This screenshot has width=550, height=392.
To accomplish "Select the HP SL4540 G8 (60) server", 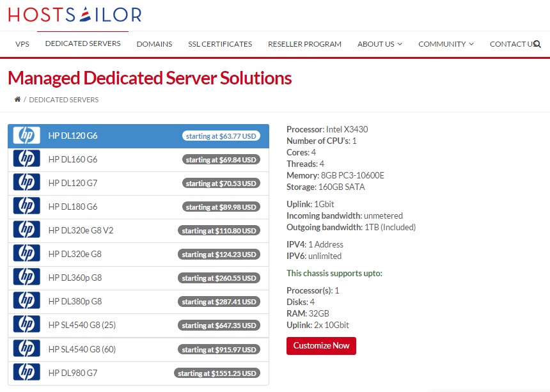I will [82, 349].
